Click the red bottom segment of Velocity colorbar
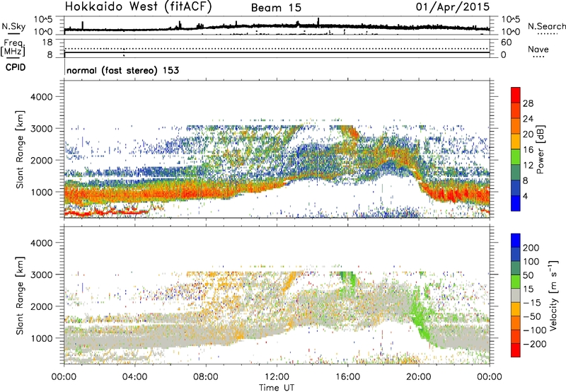 coord(516,350)
